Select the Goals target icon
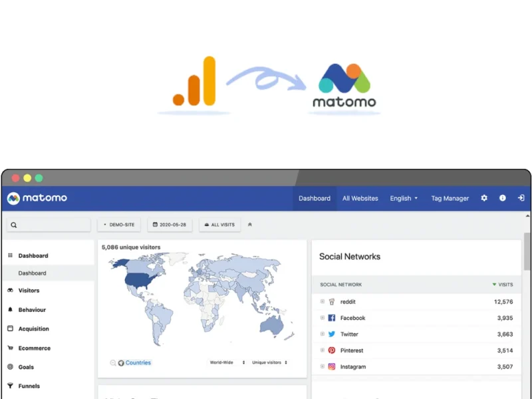The width and height of the screenshot is (532, 399). click(10, 367)
